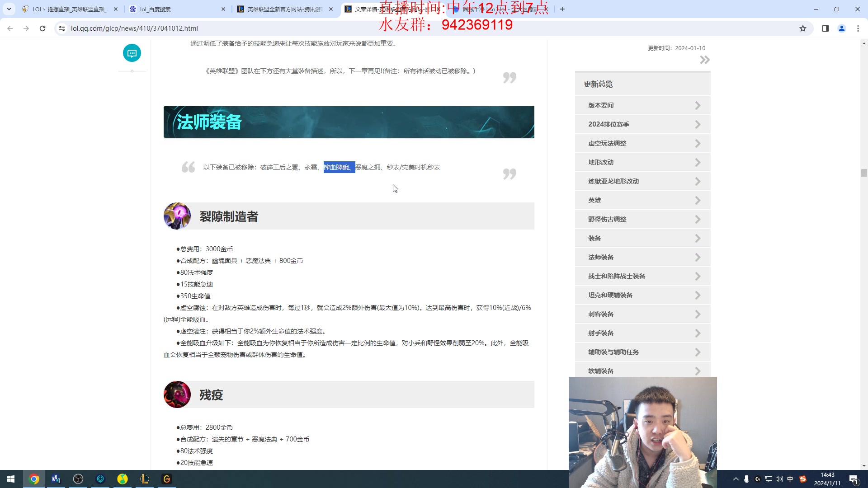The width and height of the screenshot is (868, 488).
Task: Open 软辅装备 sidebar entry
Action: 642,370
